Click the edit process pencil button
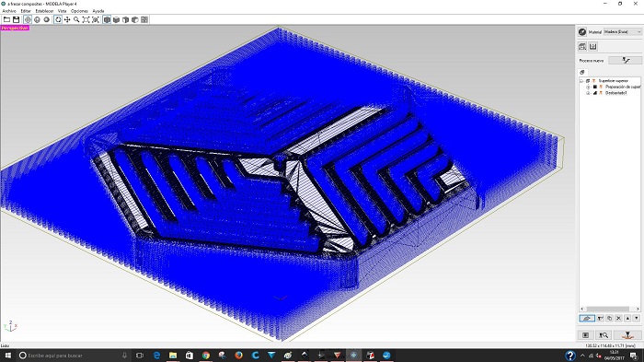Image resolution: width=644 pixels, height=362 pixels. pos(587,318)
